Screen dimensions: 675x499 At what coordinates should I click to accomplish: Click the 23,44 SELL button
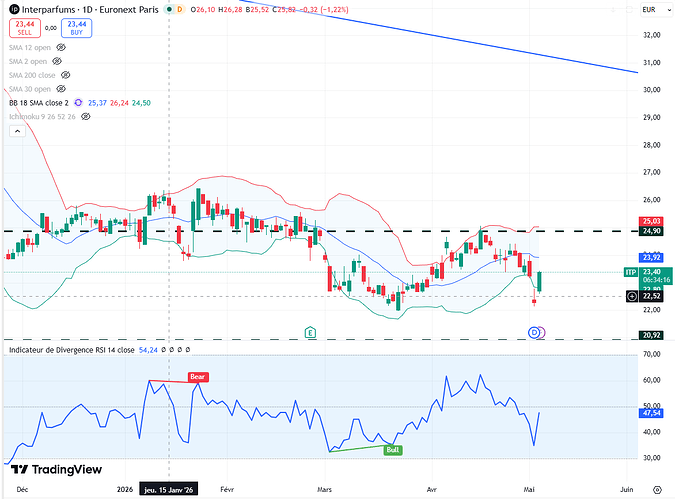pyautogui.click(x=25, y=28)
